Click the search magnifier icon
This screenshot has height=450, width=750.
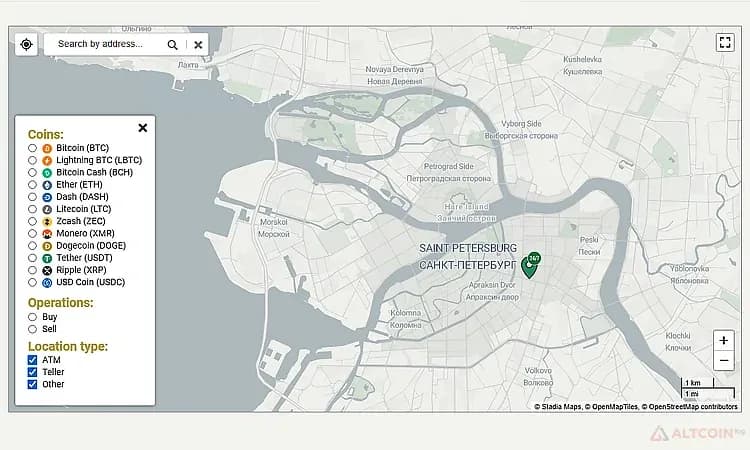point(173,44)
